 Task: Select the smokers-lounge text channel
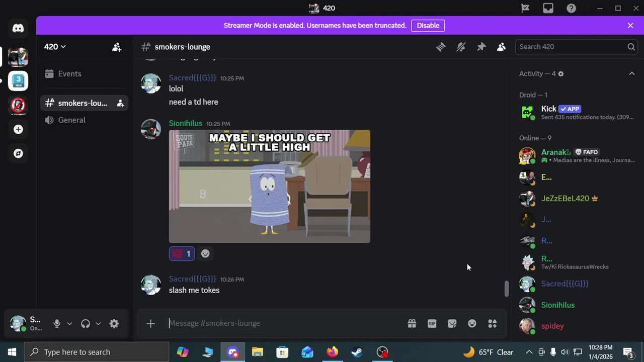click(84, 103)
